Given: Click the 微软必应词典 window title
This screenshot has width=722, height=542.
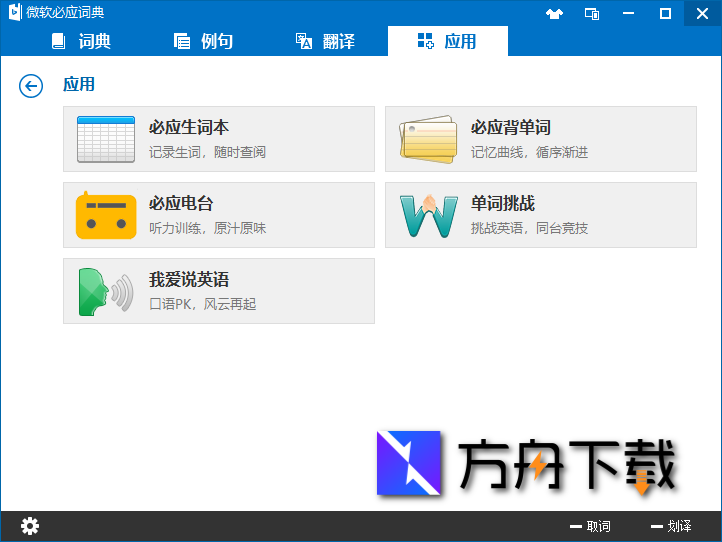Looking at the screenshot, I should [65, 12].
